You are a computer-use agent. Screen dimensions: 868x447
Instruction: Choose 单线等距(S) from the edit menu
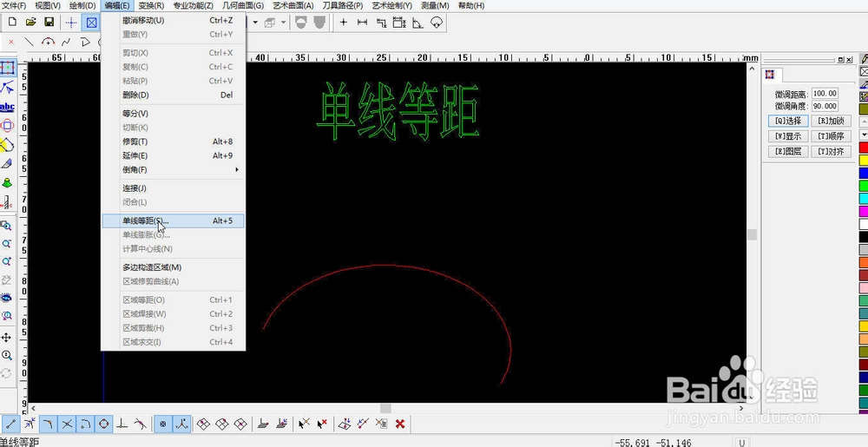[173, 220]
